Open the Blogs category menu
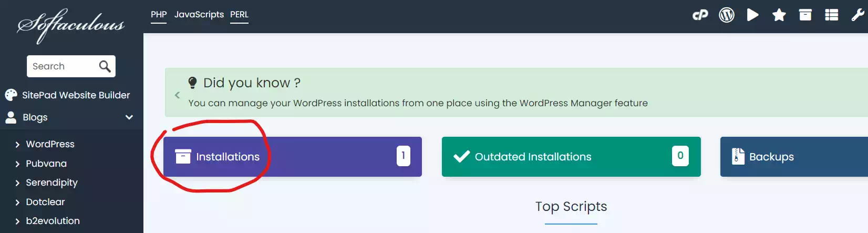Viewport: 868px width, 233px height. point(71,117)
